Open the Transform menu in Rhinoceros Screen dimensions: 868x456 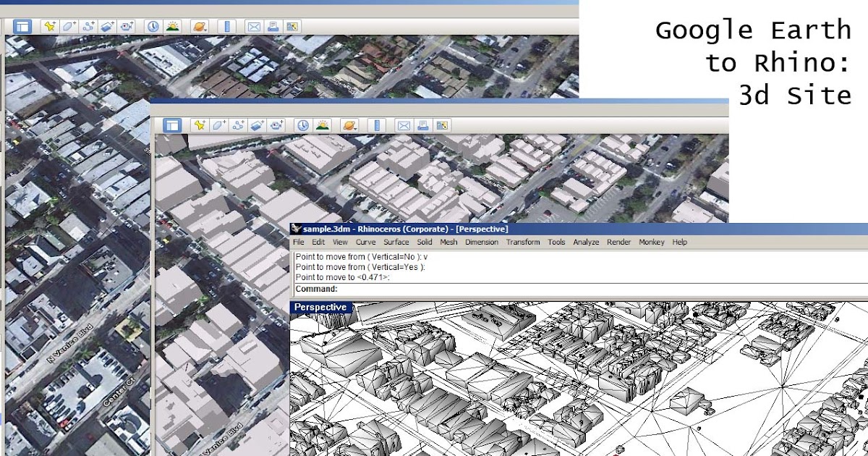523,242
